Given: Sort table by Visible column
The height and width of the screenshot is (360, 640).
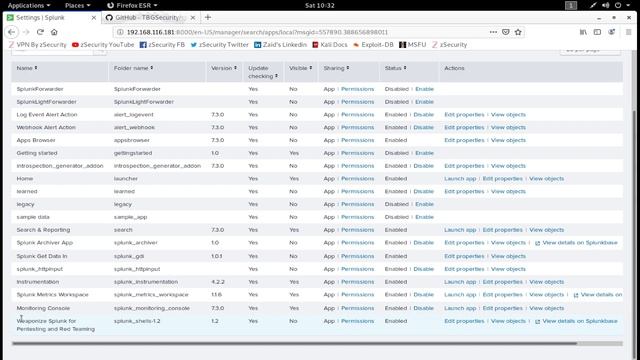Looking at the screenshot, I should [300, 68].
